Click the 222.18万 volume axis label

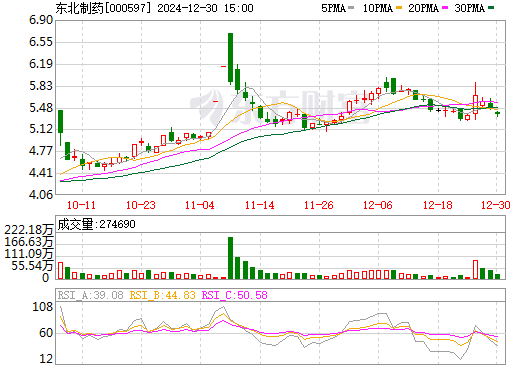[29, 229]
